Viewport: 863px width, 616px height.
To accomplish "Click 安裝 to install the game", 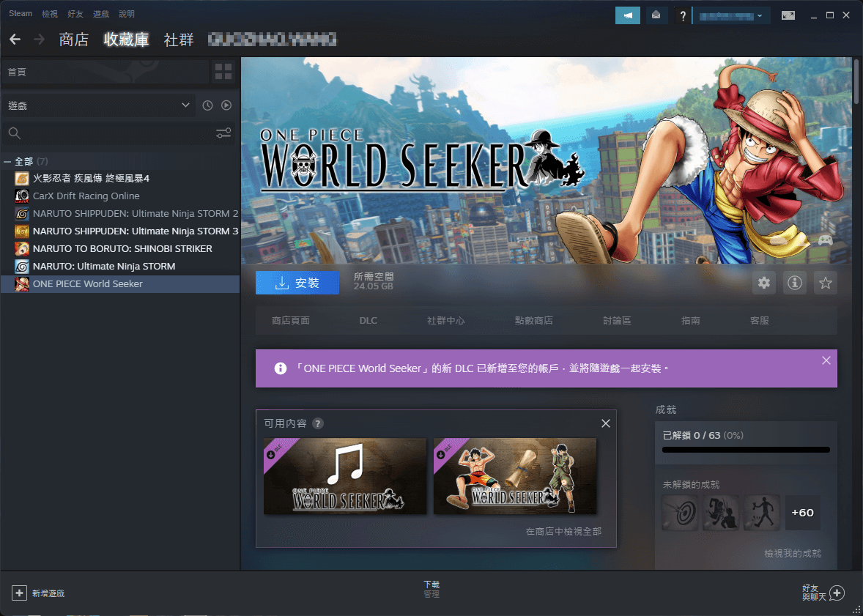I will click(x=297, y=283).
